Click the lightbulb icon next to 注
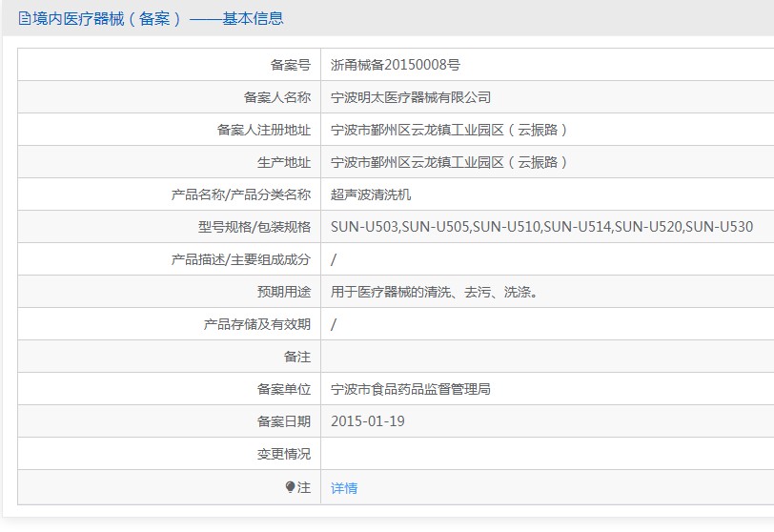 (290, 487)
